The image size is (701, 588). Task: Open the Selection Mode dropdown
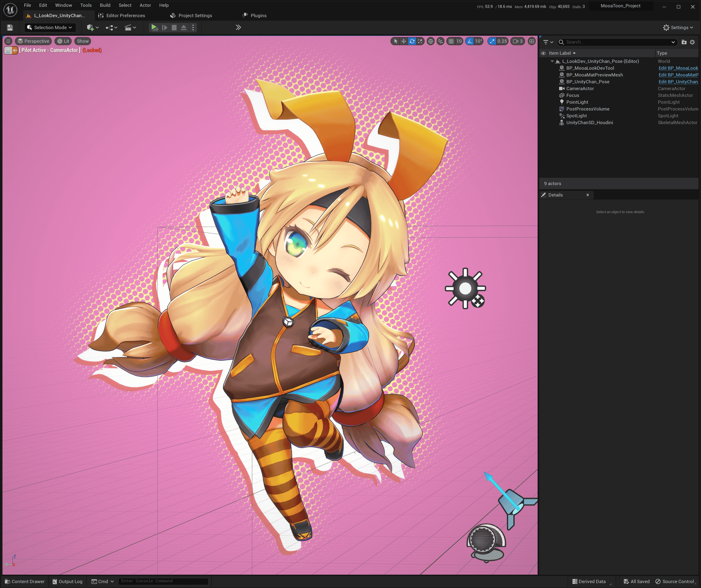50,27
